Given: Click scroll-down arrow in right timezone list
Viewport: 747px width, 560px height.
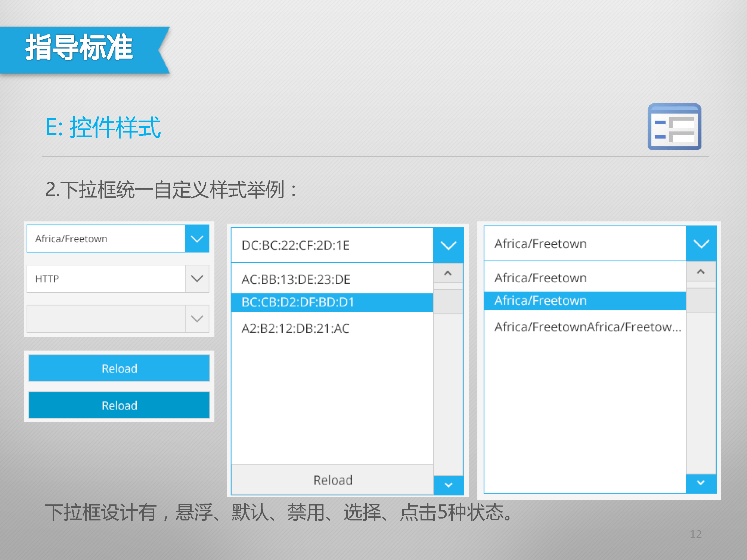Looking at the screenshot, I should point(701,483).
